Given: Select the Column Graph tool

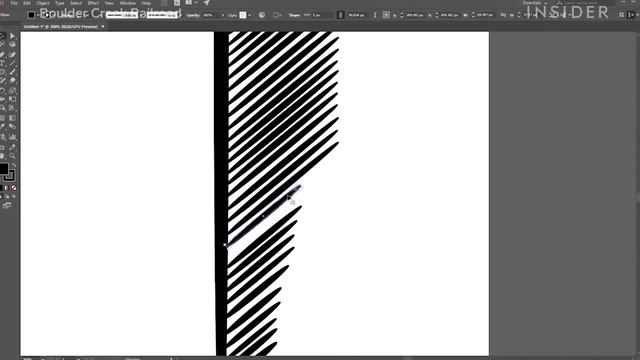Looking at the screenshot, I should point(12,137).
